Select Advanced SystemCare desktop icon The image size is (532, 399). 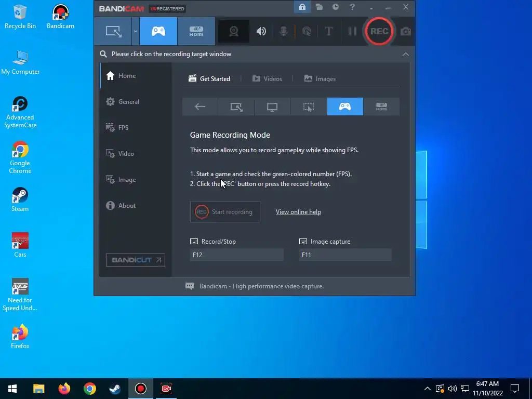tap(20, 112)
